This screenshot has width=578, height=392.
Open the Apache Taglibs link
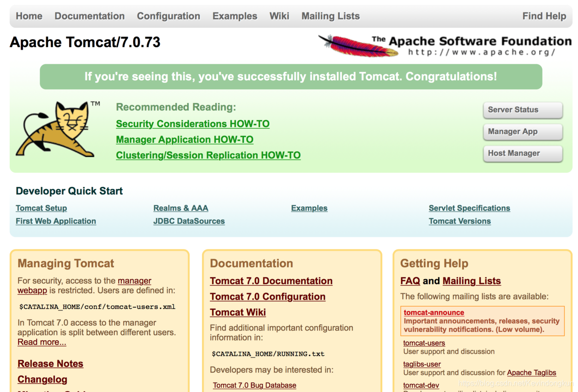click(532, 373)
